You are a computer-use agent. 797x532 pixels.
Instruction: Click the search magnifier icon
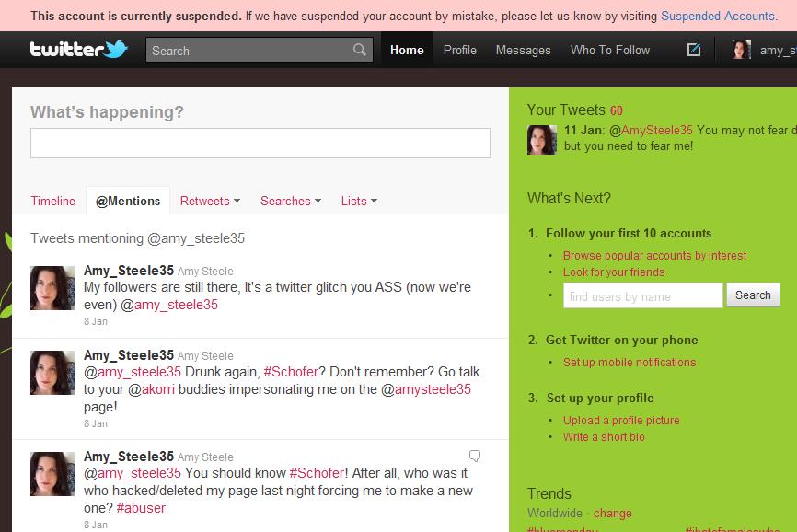[359, 50]
